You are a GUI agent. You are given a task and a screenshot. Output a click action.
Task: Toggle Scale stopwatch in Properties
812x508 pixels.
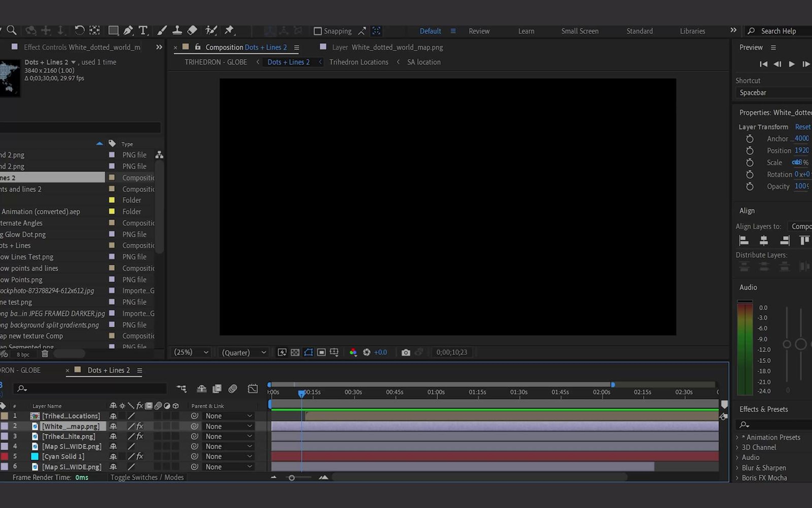coord(750,163)
